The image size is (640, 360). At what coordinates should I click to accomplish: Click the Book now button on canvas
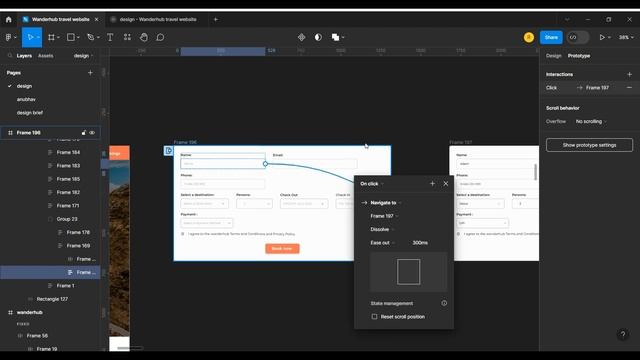coord(282,249)
